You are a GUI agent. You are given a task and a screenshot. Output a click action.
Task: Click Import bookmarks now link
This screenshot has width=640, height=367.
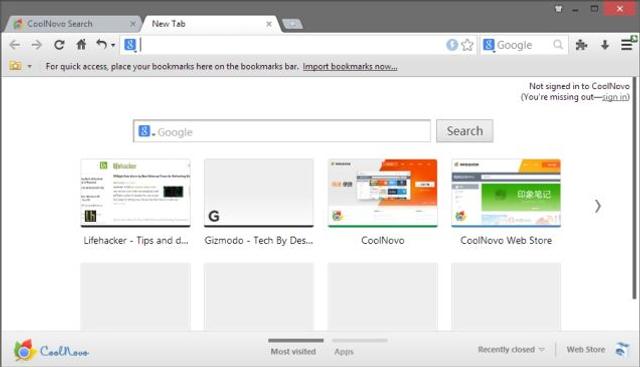click(x=350, y=66)
